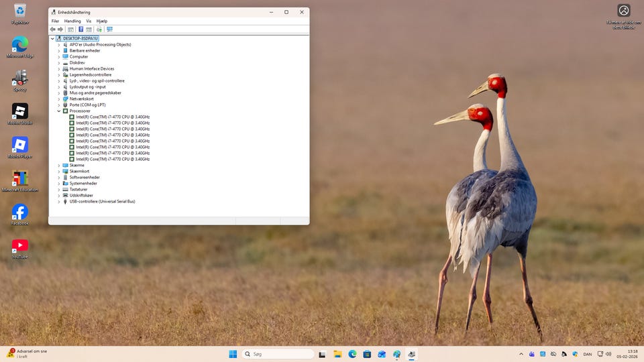
Task: Select the Computer category row
Action: [78, 56]
